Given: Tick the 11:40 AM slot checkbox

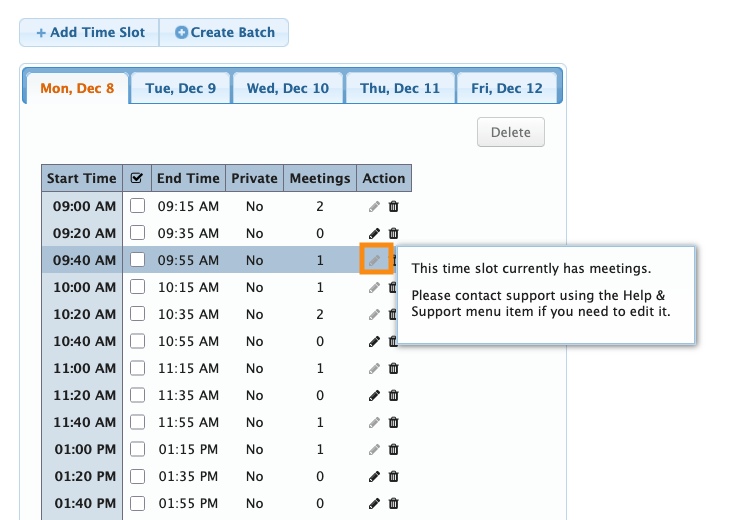Looking at the screenshot, I should point(137,422).
